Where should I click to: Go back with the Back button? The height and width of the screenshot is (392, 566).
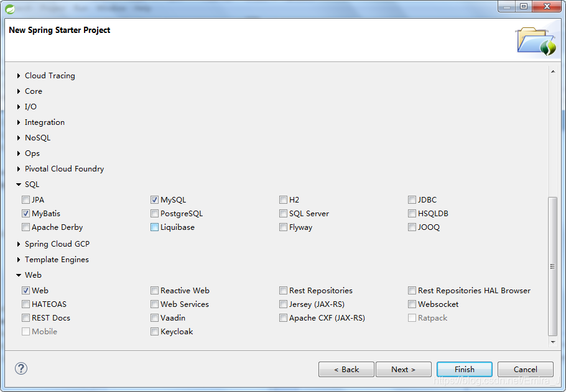point(346,369)
